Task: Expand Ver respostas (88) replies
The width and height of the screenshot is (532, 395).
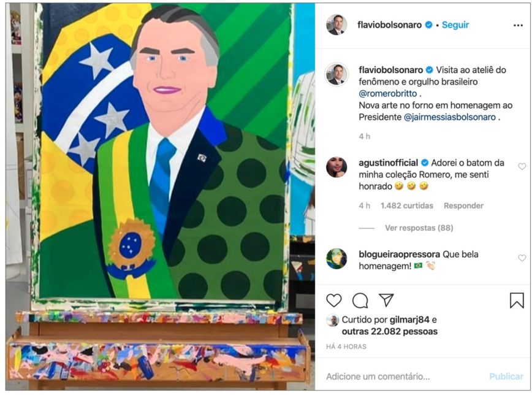Action: (x=419, y=228)
